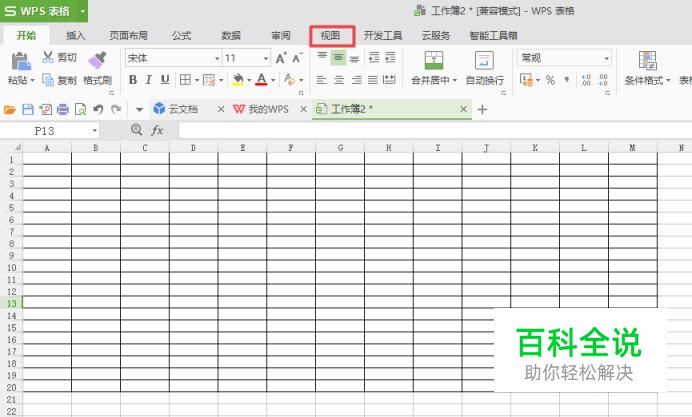
Task: Open Conditional Formatting icon
Action: click(647, 60)
